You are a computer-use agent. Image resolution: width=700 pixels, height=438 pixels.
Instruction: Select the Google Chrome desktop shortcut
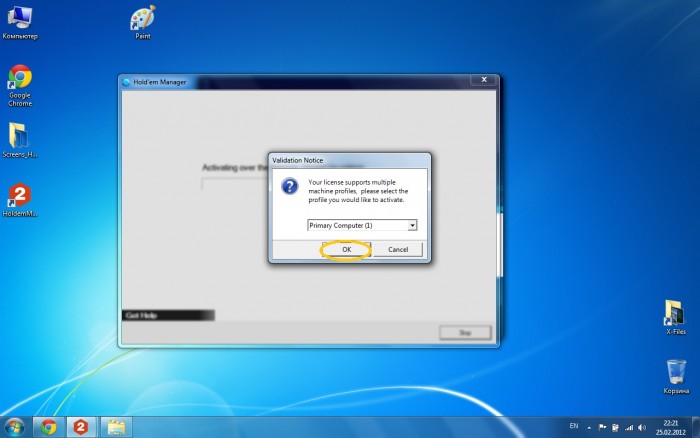(x=20, y=86)
